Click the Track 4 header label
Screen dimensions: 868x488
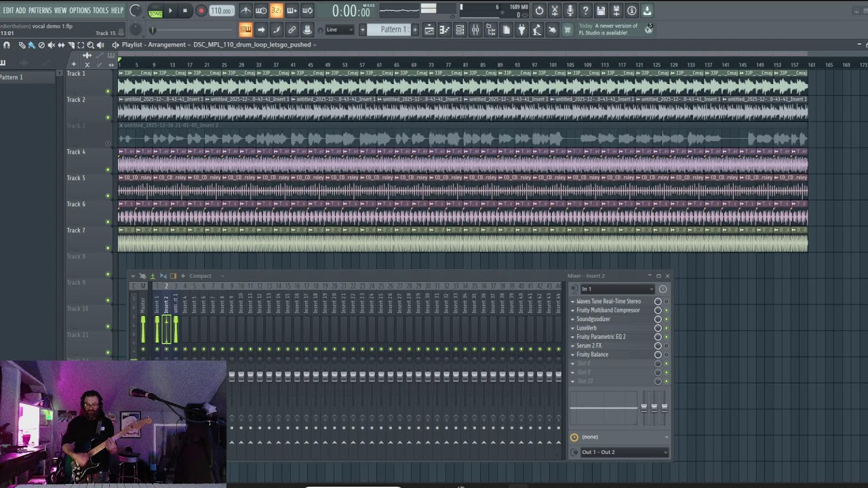pyautogui.click(x=76, y=152)
